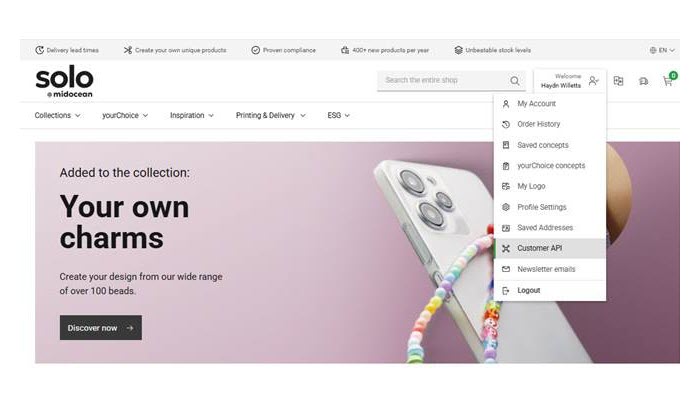The height and width of the screenshot is (400, 700).
Task: Choose Saved Addresses menu entry
Action: (550, 228)
